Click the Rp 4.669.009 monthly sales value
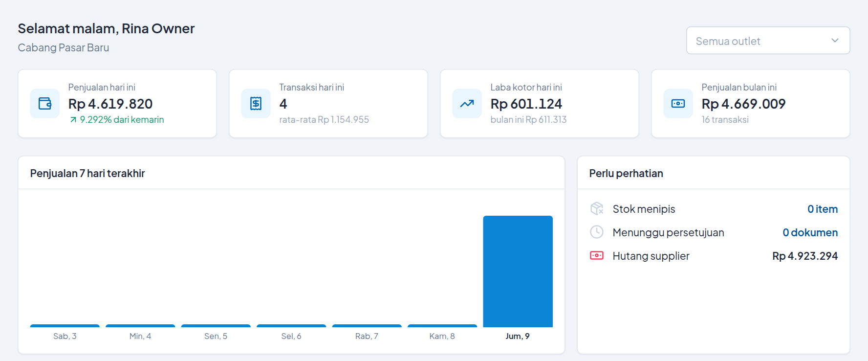This screenshot has width=868, height=361. coord(743,104)
